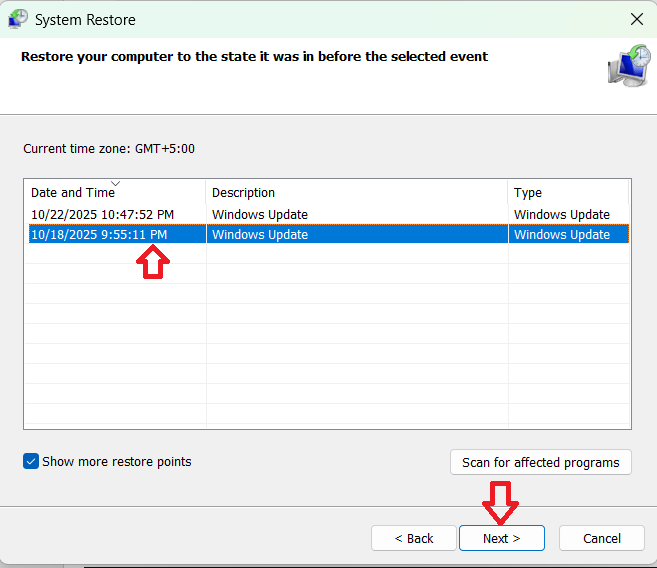Click the red arrow above the Next button
Image resolution: width=657 pixels, height=568 pixels.
point(500,502)
